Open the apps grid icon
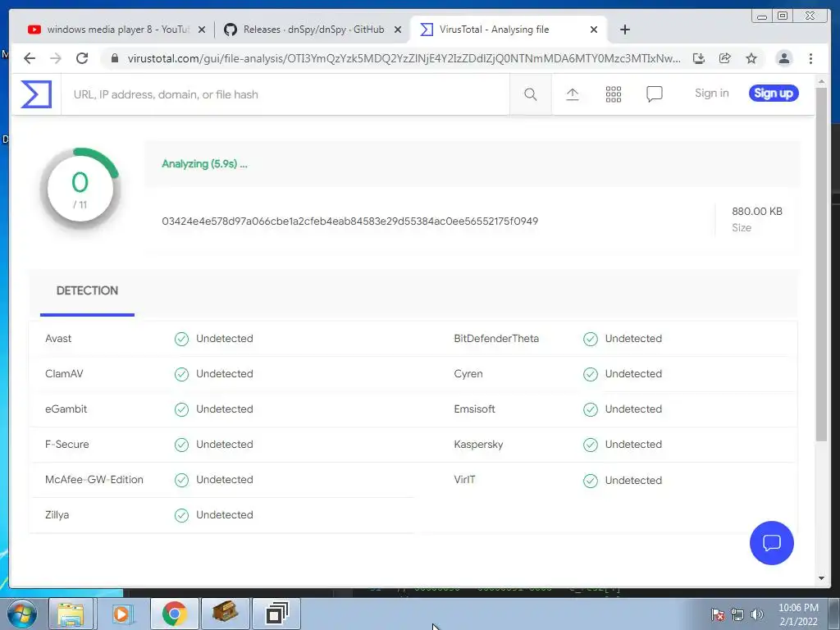This screenshot has height=630, width=840. [x=614, y=94]
